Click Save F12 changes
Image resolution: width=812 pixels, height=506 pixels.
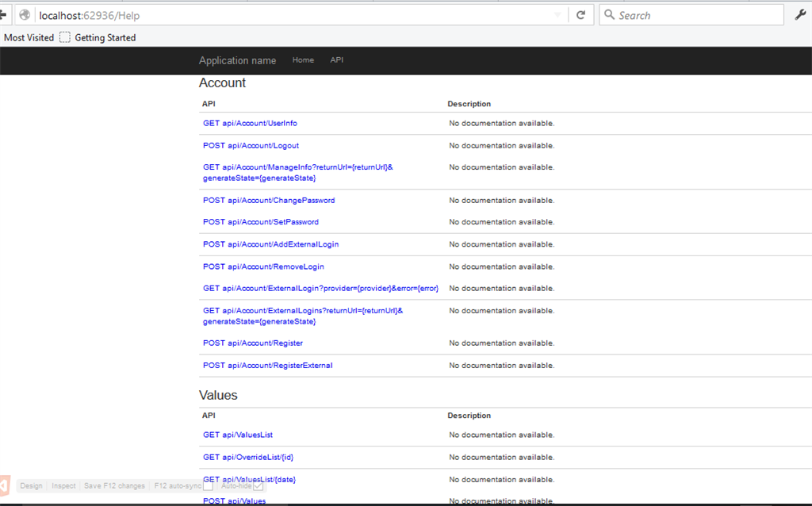(114, 485)
